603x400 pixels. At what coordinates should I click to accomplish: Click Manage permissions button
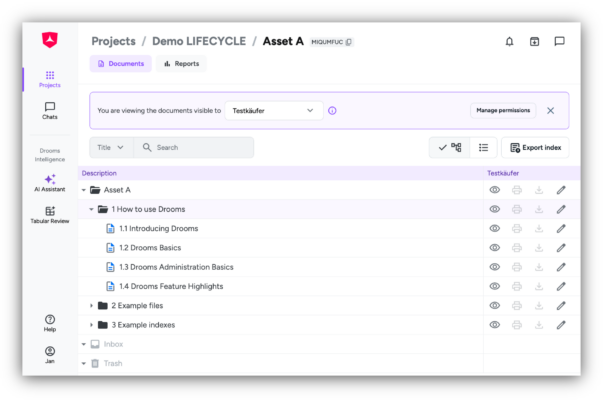pyautogui.click(x=503, y=110)
